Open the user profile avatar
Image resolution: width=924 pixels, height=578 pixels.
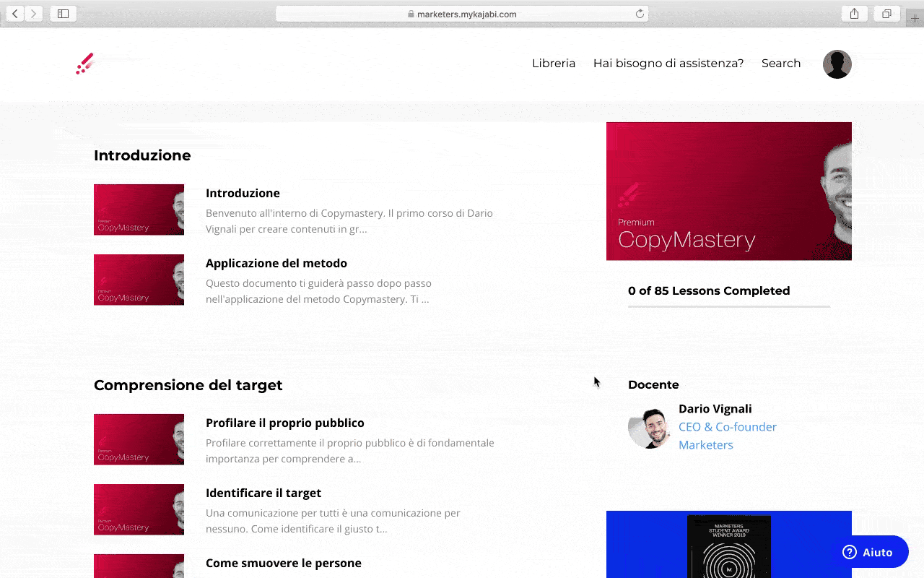pyautogui.click(x=837, y=64)
